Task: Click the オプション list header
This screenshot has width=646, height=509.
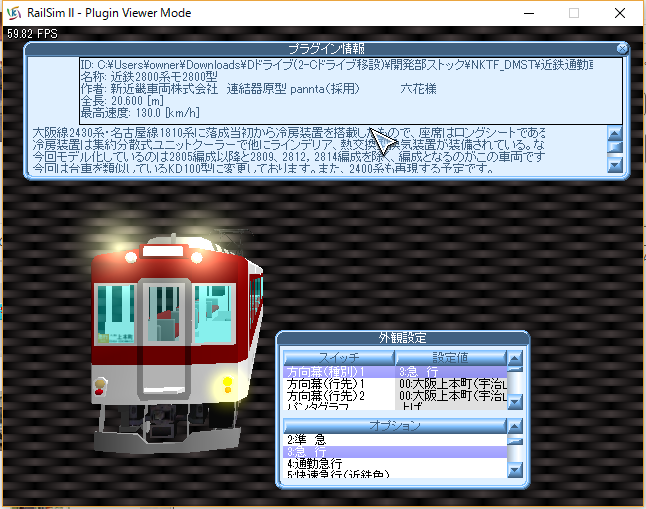Action: point(395,426)
